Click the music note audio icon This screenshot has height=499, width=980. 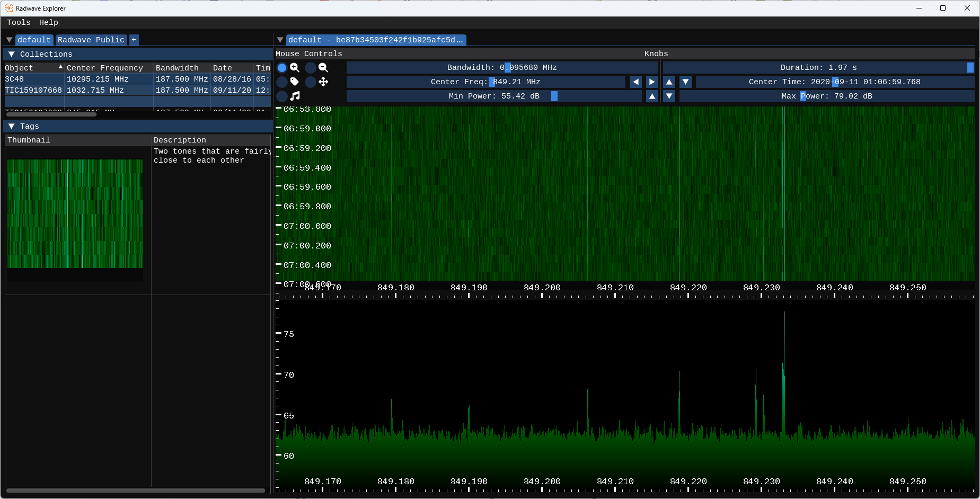(295, 96)
